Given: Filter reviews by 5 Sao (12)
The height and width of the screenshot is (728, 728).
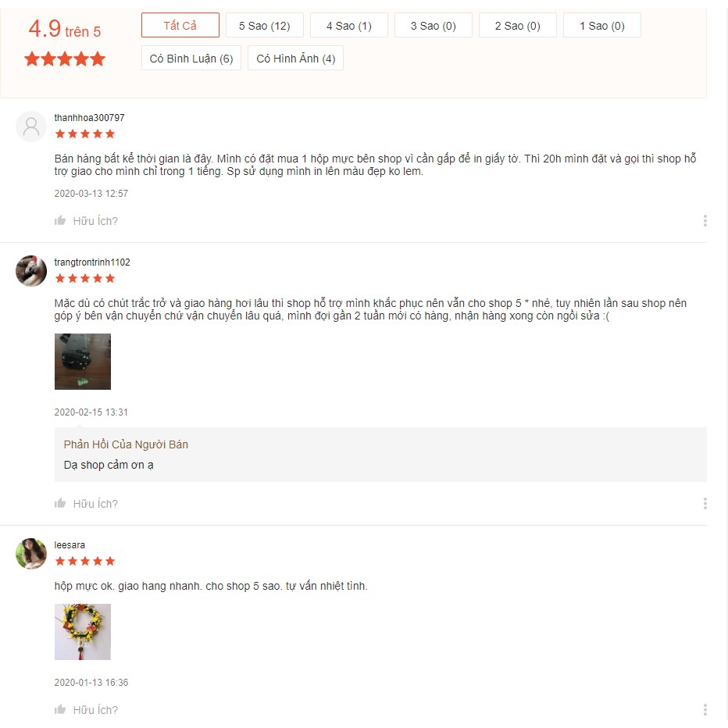Looking at the screenshot, I should tap(265, 25).
